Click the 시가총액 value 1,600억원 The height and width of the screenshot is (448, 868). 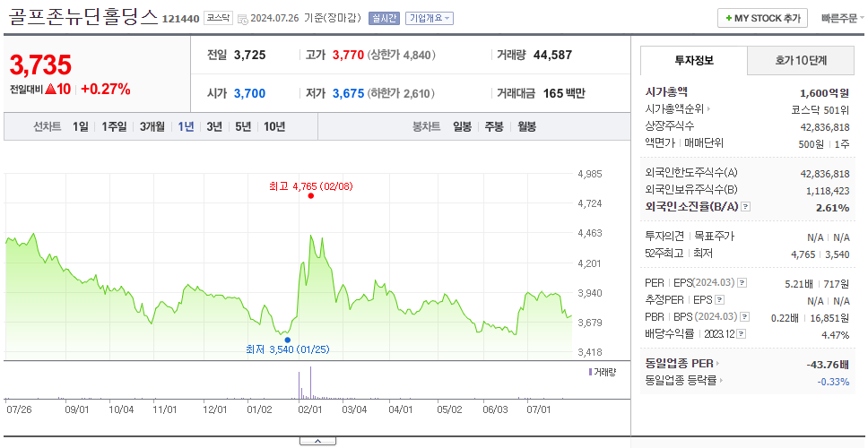coord(824,93)
